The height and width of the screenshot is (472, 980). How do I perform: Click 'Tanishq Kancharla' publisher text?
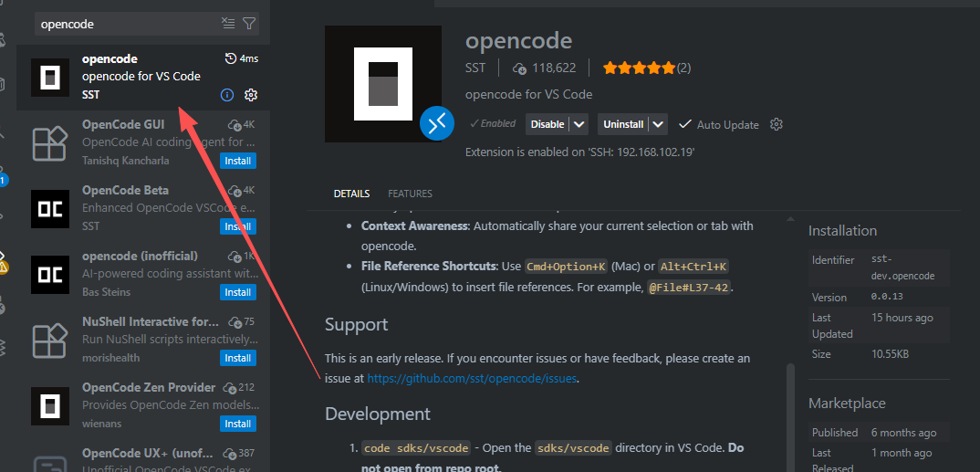click(126, 161)
